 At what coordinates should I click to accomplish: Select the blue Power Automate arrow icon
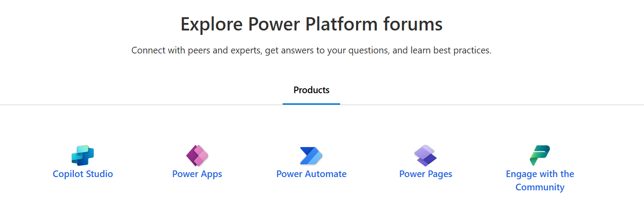click(311, 155)
